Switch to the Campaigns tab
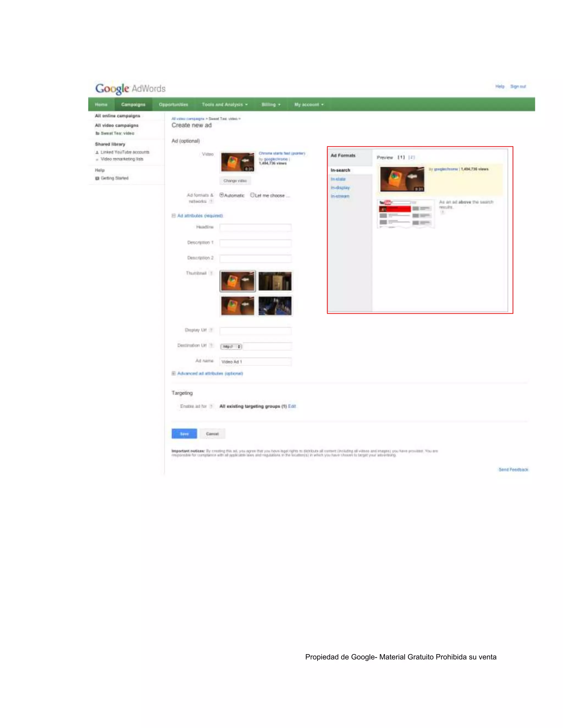The width and height of the screenshot is (563, 728). pyautogui.click(x=133, y=104)
